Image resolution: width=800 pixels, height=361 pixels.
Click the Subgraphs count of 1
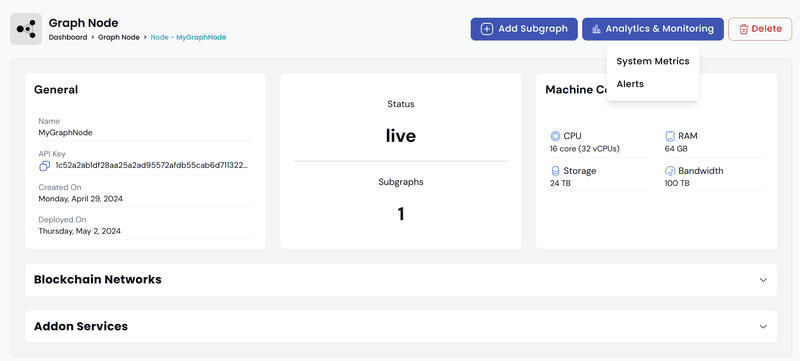(401, 214)
